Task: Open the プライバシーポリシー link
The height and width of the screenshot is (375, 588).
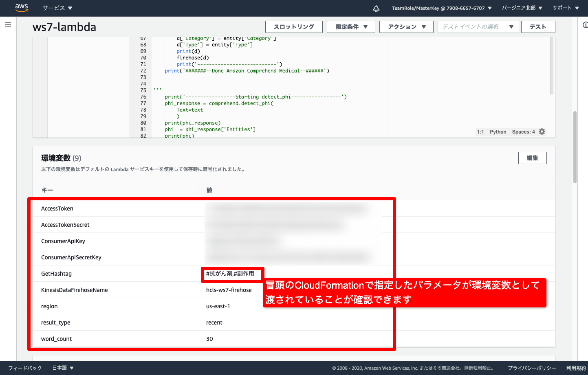Action: point(532,368)
